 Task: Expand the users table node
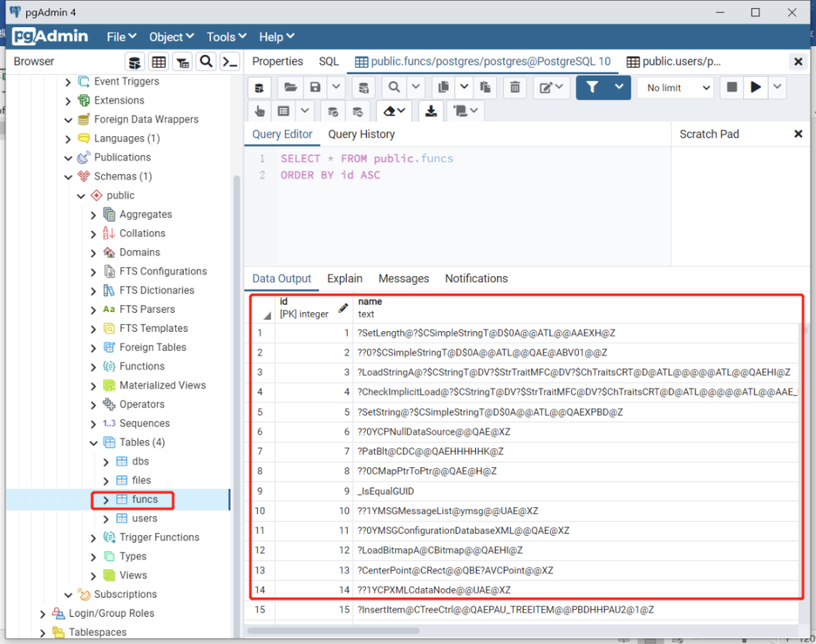click(107, 519)
